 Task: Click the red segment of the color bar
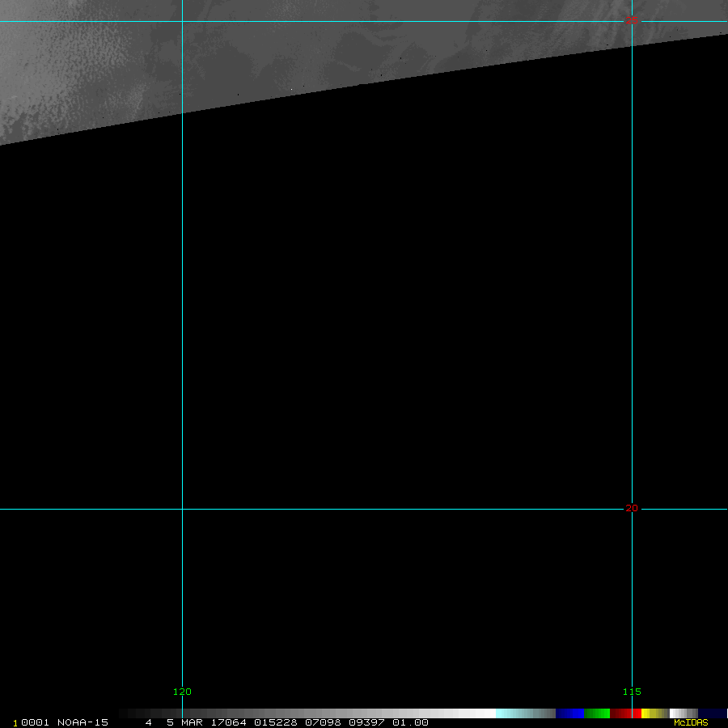(626, 713)
